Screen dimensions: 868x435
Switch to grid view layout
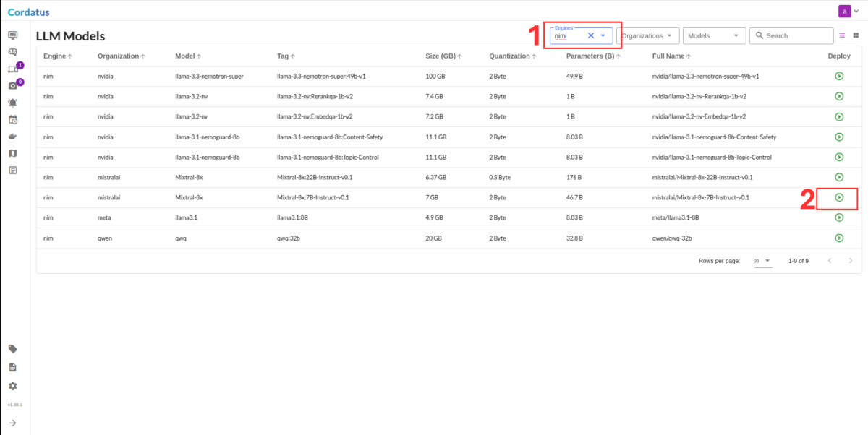856,35
